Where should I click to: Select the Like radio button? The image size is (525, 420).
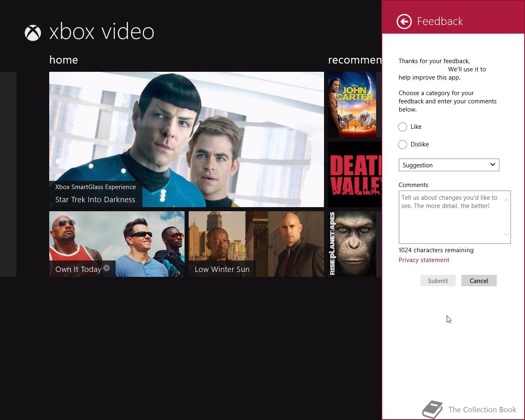point(402,127)
